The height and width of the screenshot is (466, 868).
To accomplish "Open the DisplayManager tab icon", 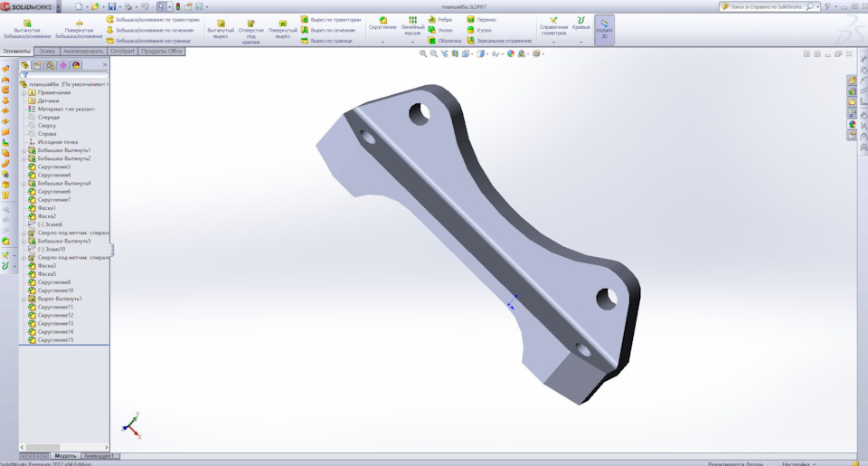I will (76, 65).
